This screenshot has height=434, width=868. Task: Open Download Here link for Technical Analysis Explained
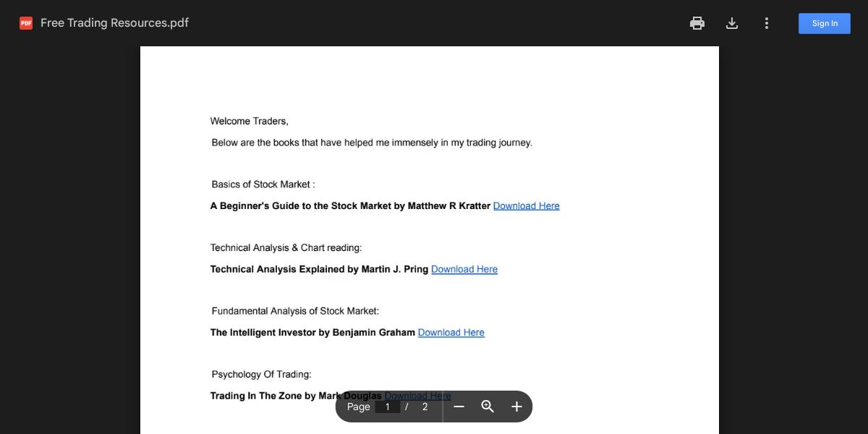click(464, 269)
